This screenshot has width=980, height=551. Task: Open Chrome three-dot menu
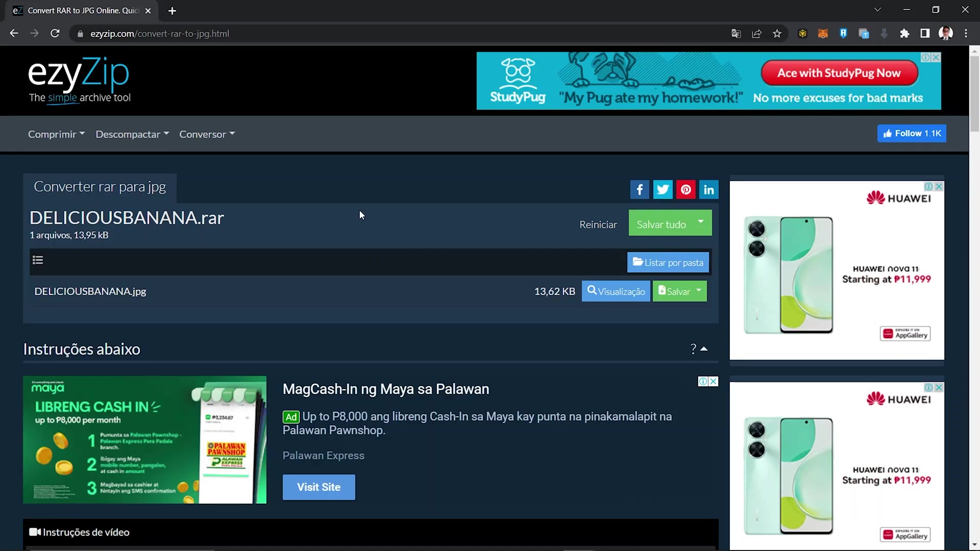pos(966,34)
